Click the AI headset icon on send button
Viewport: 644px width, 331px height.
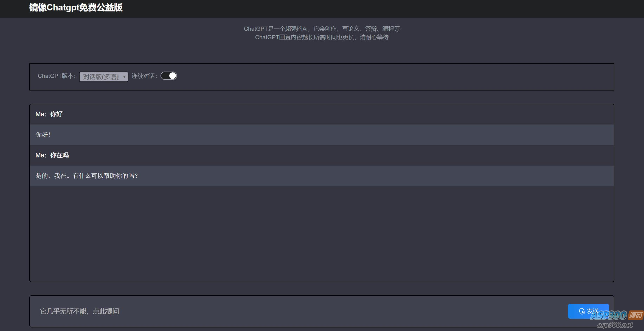581,311
